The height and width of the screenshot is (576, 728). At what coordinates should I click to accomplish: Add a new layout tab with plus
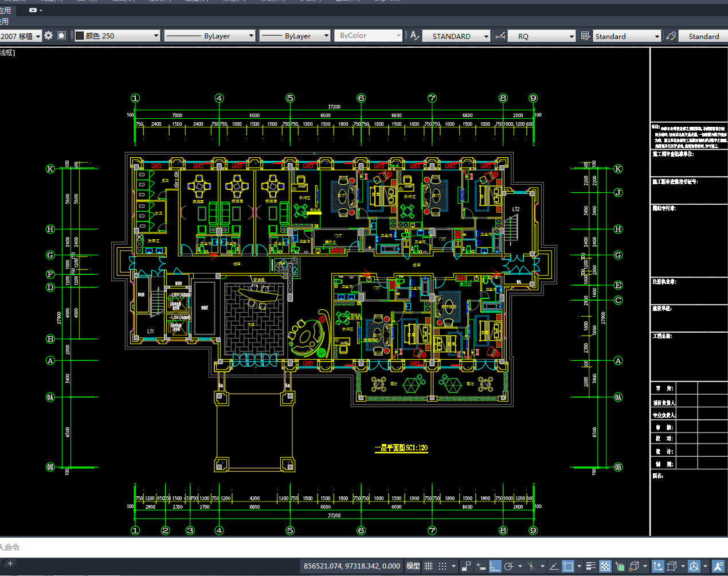10,563
